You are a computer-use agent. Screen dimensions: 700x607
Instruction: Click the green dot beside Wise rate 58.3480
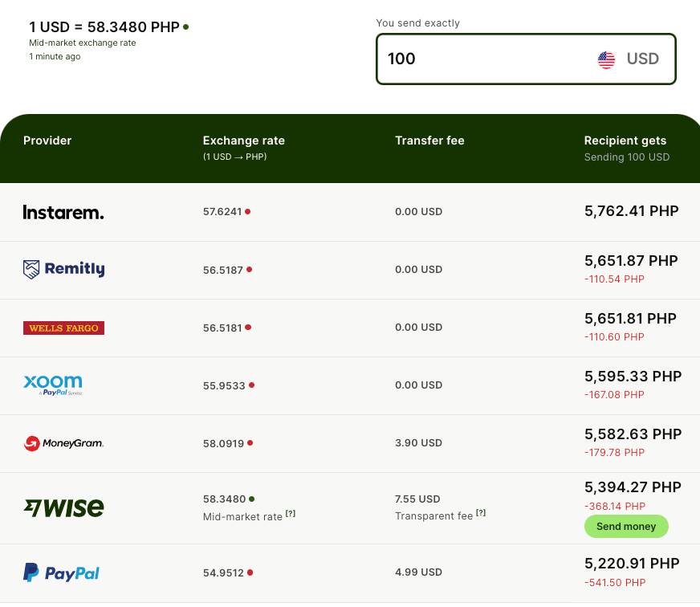tap(252, 499)
